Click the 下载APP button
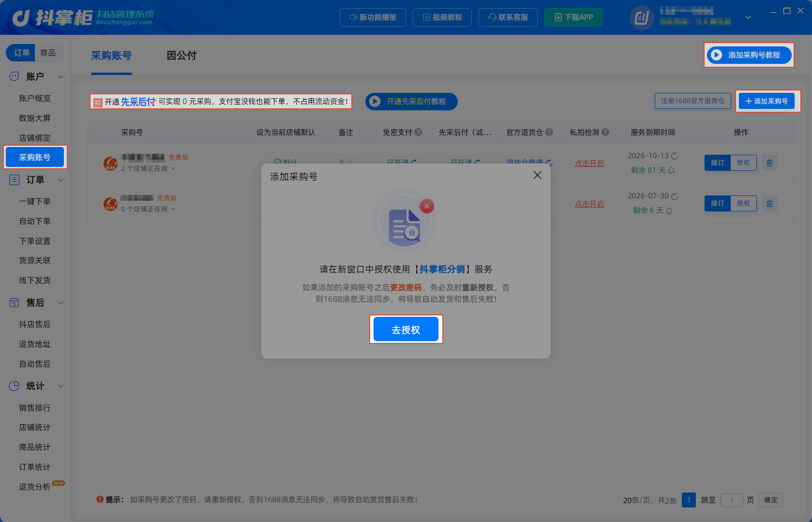 click(x=573, y=17)
